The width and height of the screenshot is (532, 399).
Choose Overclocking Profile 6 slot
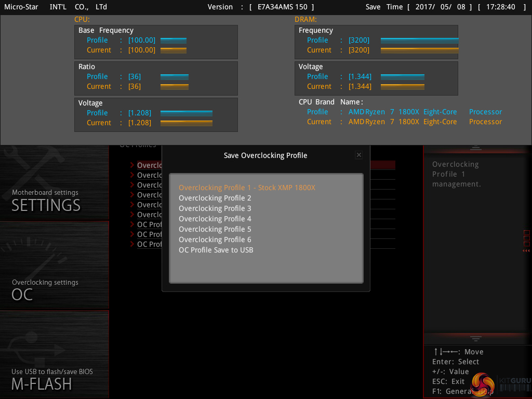(x=215, y=240)
